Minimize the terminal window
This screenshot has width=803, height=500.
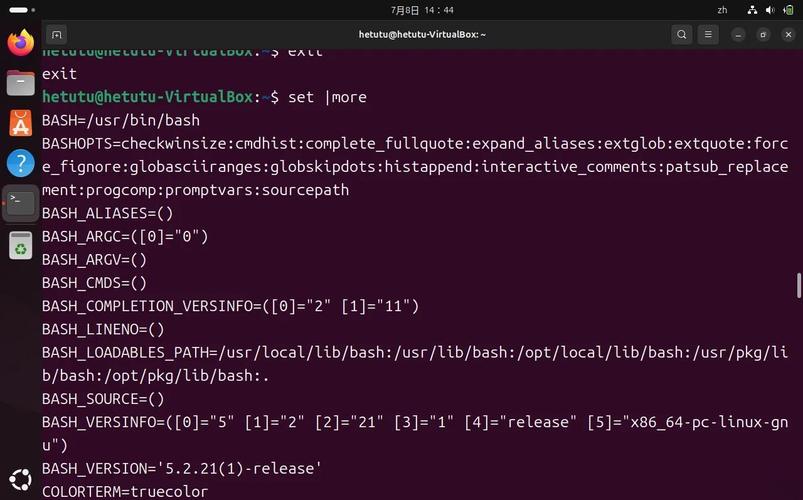point(738,35)
